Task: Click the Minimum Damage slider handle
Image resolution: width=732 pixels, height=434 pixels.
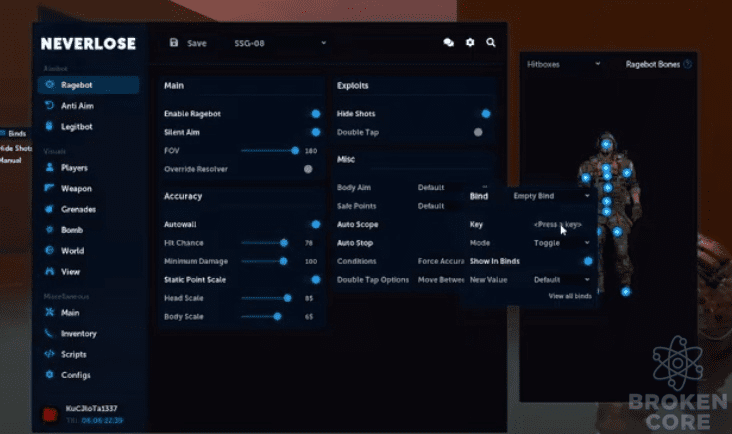Action: click(x=283, y=261)
